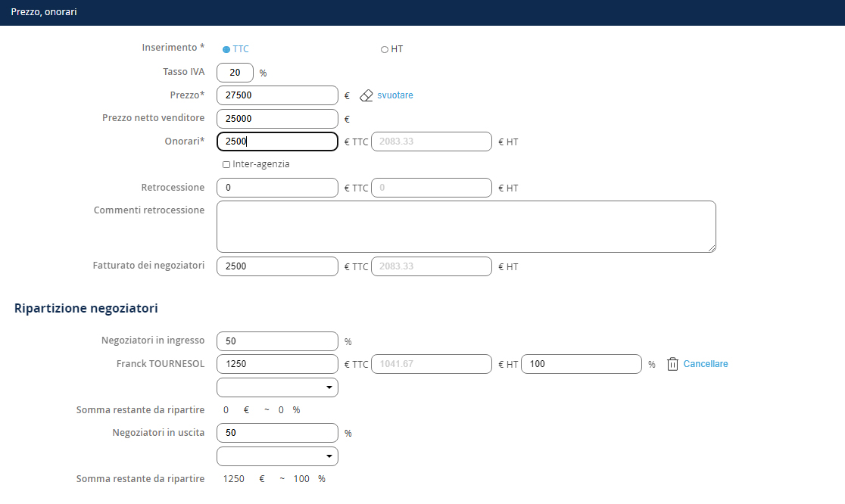Click the Tasso IVA field
Viewport: 845px width, 504px height.
click(x=235, y=73)
